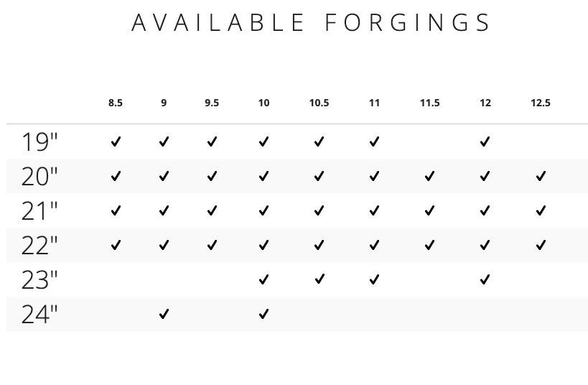Select the 24" diameter row label

pyautogui.click(x=39, y=314)
